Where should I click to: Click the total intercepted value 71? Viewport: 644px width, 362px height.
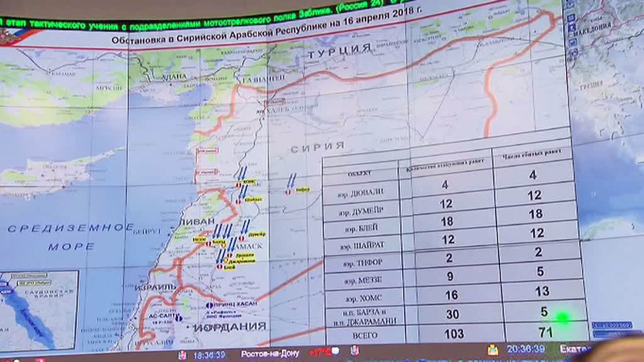click(x=545, y=332)
